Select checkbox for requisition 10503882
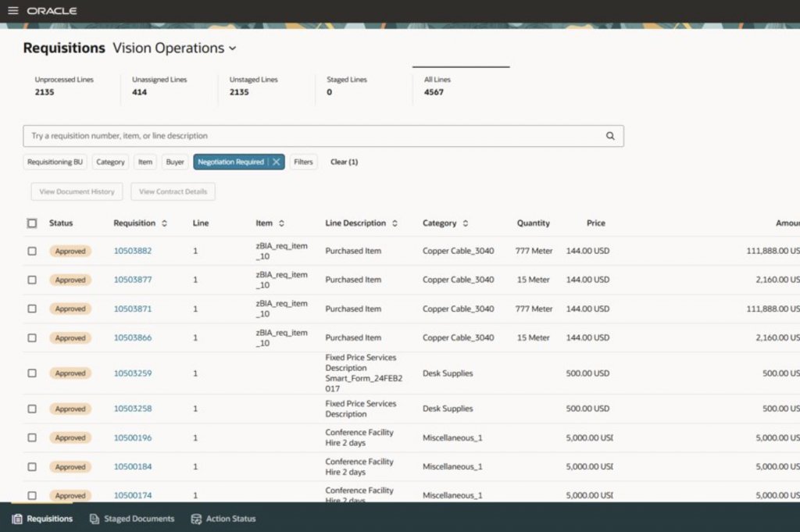This screenshot has height=532, width=800. point(32,251)
